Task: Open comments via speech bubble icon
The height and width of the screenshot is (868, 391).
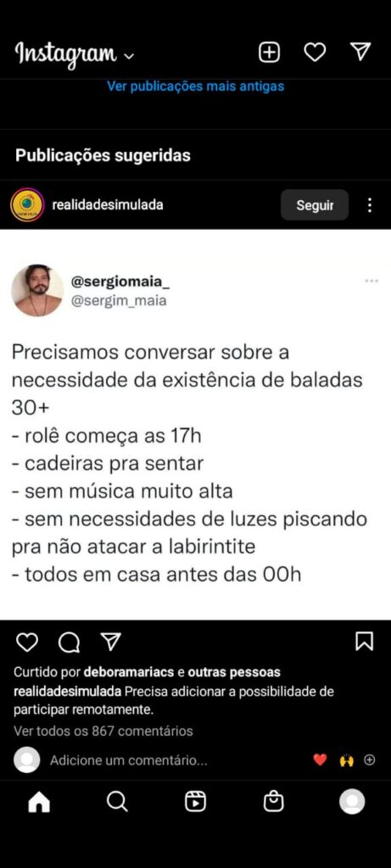Action: tap(69, 643)
